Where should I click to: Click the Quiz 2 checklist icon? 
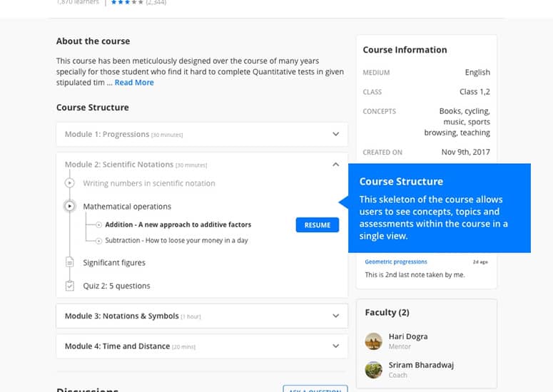tap(70, 286)
